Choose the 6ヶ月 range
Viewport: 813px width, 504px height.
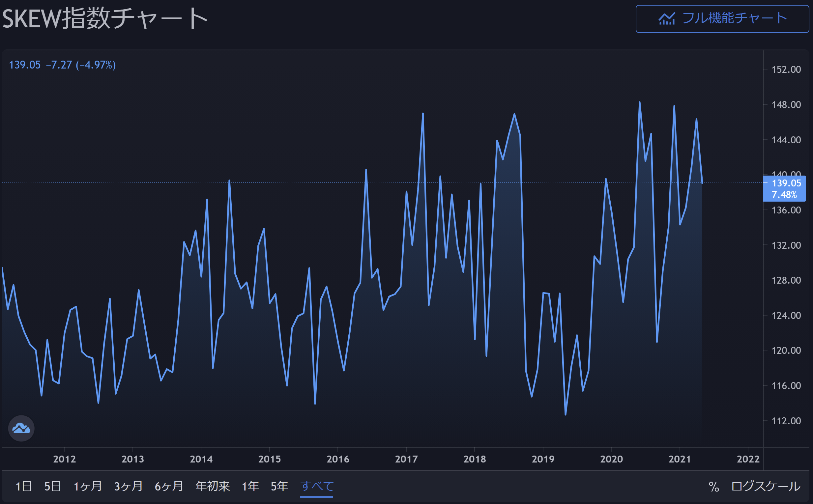pyautogui.click(x=169, y=486)
